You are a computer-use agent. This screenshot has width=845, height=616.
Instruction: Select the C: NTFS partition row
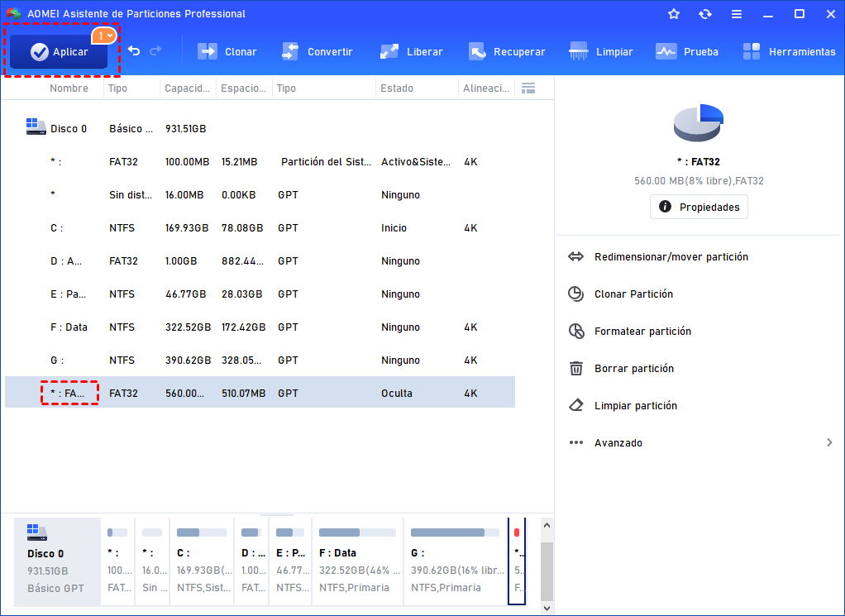click(x=260, y=228)
